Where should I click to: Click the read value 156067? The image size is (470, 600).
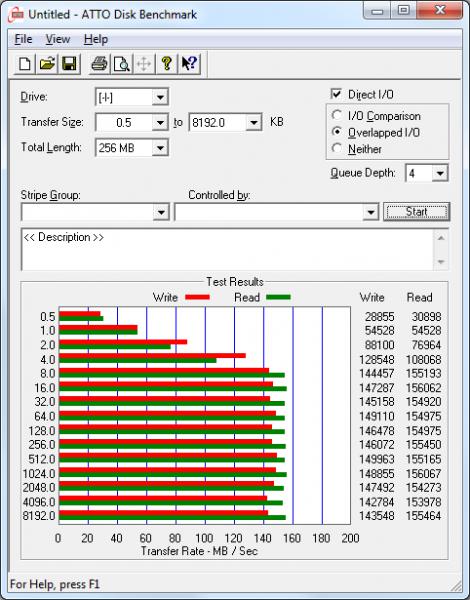(x=424, y=474)
